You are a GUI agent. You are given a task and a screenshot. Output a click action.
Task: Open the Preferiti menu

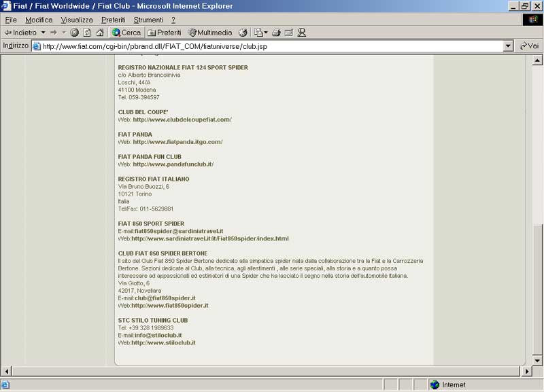point(113,20)
